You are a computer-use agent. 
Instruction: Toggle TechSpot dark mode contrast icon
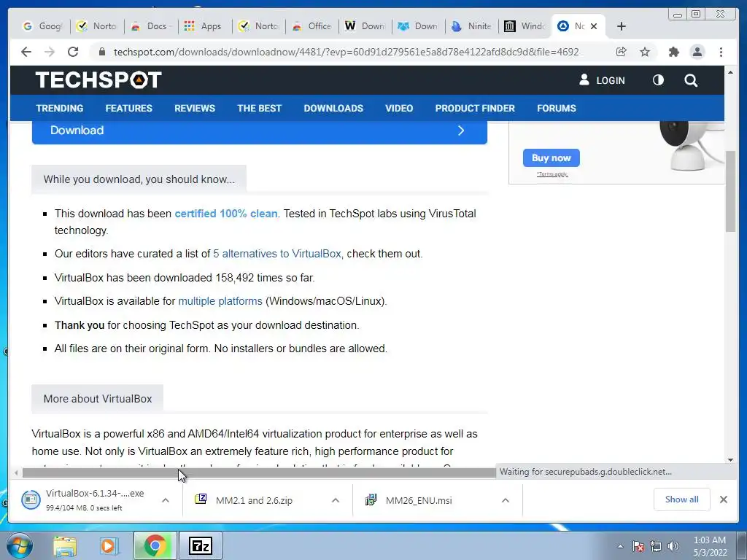click(x=658, y=80)
